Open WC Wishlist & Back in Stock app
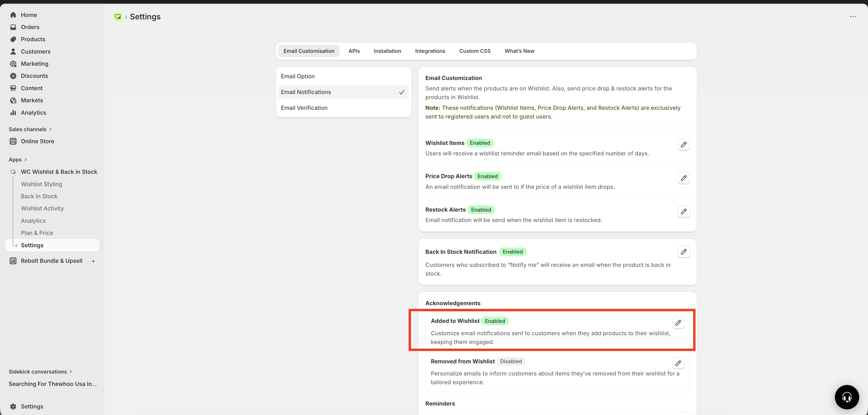 tap(59, 172)
